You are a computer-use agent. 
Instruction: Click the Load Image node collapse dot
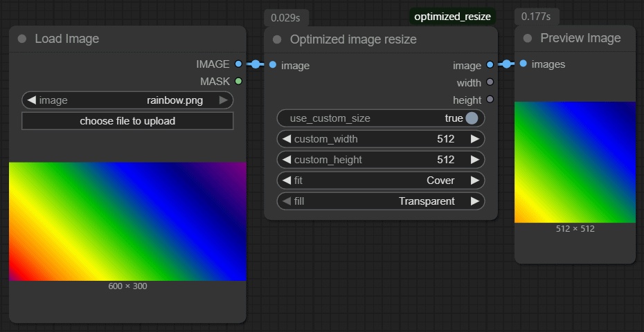[x=22, y=39]
